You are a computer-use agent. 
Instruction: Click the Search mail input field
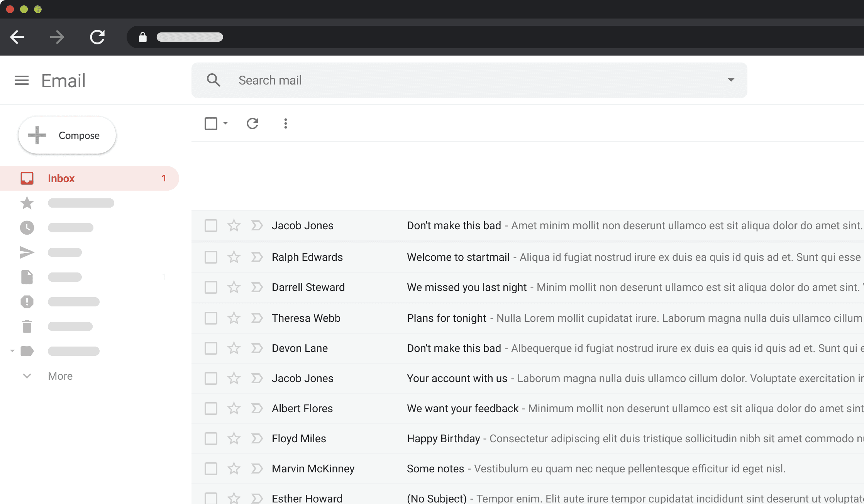(x=463, y=80)
